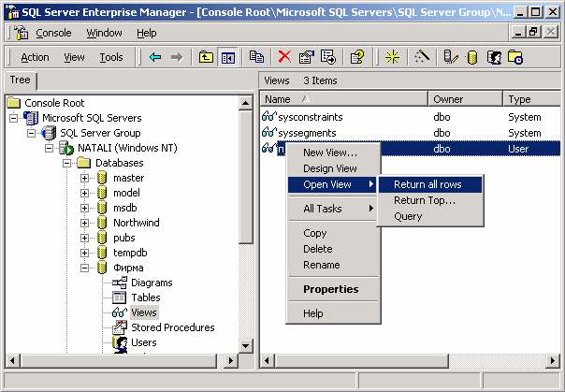This screenshot has height=392, width=565.
Task: Select Return all rows in submenu
Action: coord(430,184)
